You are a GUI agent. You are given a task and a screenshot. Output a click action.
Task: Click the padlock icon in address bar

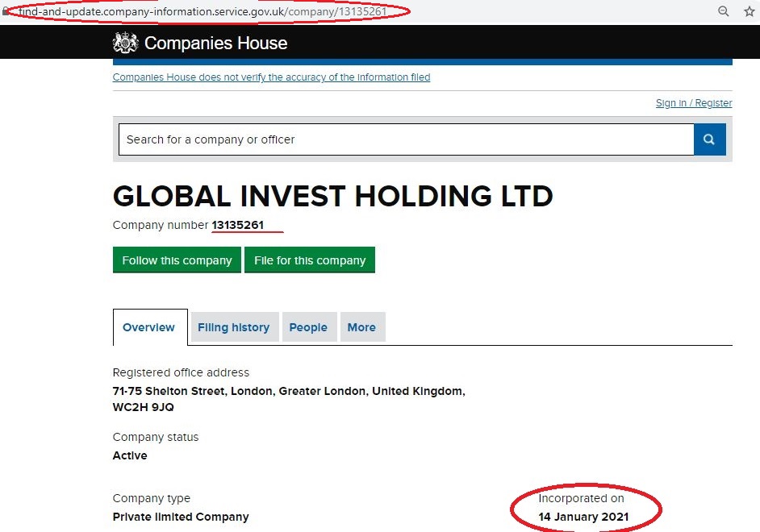pos(6,11)
